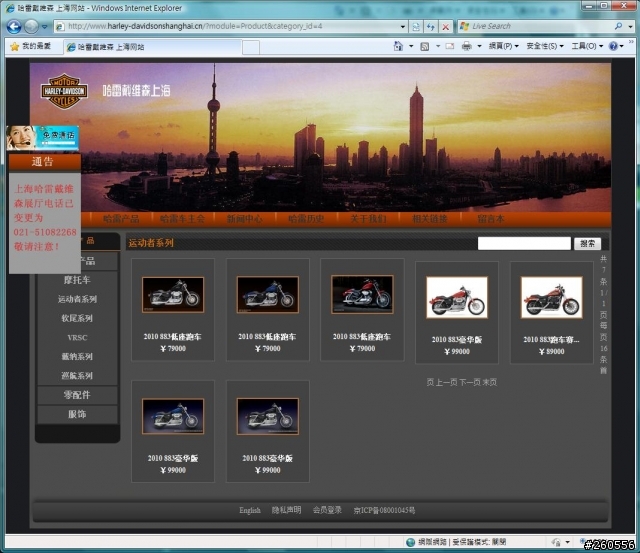Click the 搜索 search button

click(x=587, y=244)
